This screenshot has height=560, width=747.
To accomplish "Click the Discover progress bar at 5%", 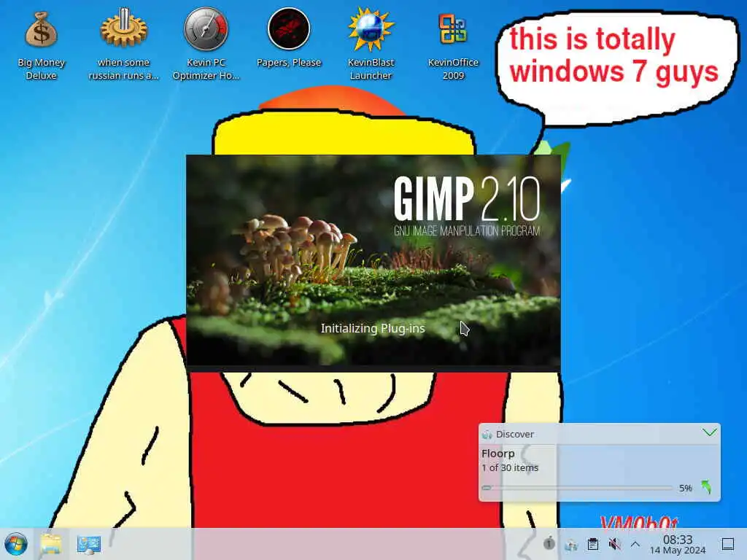I will coord(577,488).
